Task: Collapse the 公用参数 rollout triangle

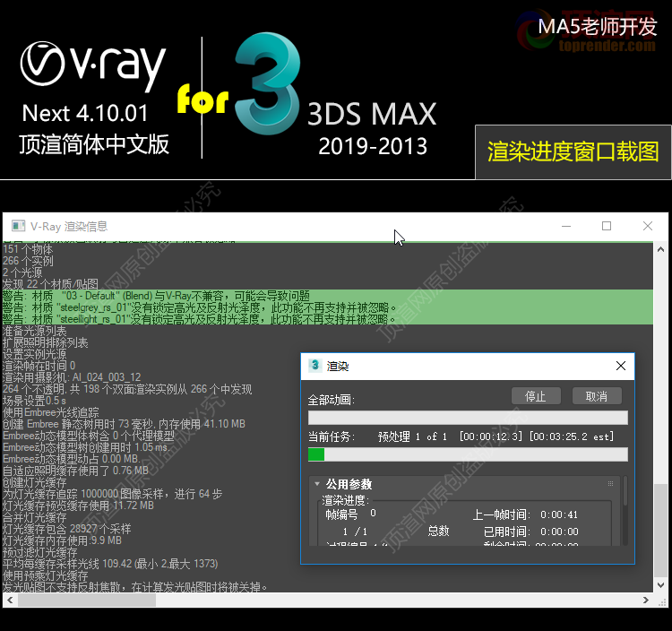Action: pos(317,483)
